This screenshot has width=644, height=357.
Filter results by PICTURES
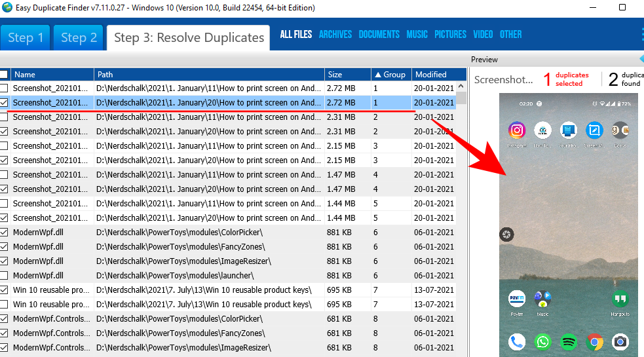point(451,35)
